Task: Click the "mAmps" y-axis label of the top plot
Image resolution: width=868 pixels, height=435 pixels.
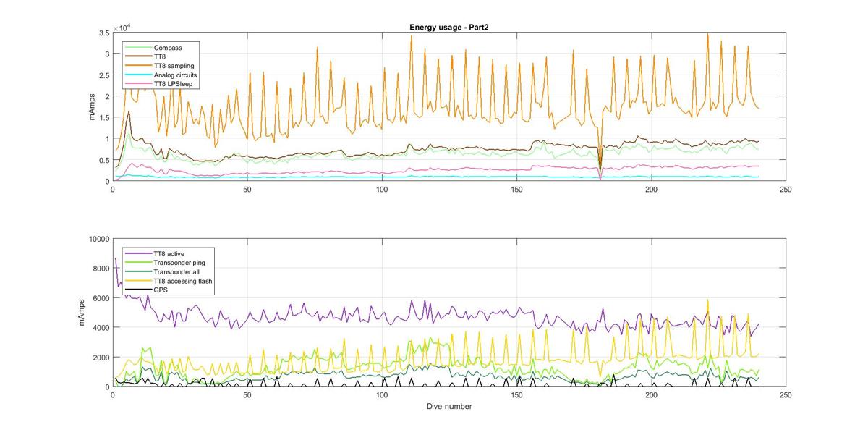Action: (93, 107)
